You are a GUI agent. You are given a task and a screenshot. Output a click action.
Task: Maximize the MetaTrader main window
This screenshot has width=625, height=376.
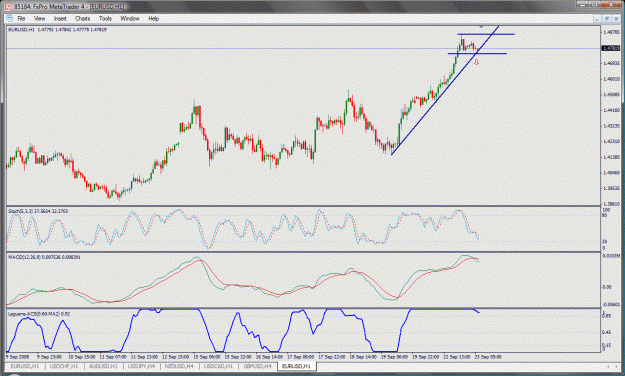pyautogui.click(x=595, y=4)
